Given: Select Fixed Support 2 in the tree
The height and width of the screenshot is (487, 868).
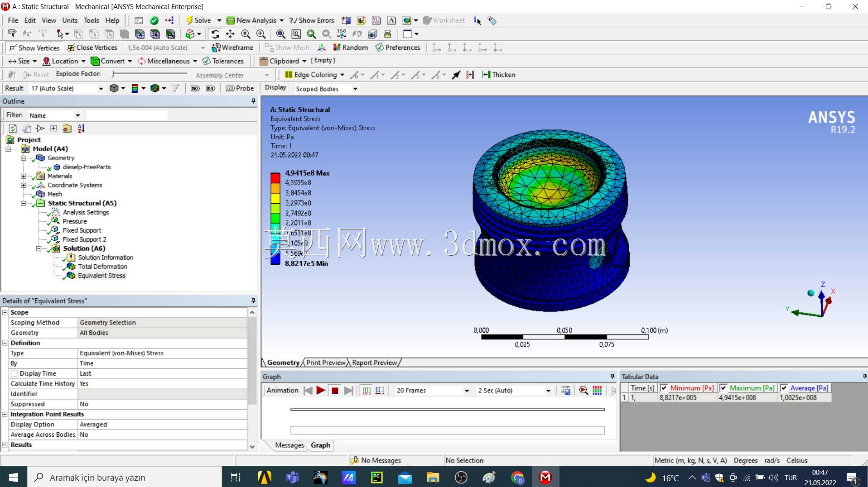Looking at the screenshot, I should pyautogui.click(x=85, y=239).
